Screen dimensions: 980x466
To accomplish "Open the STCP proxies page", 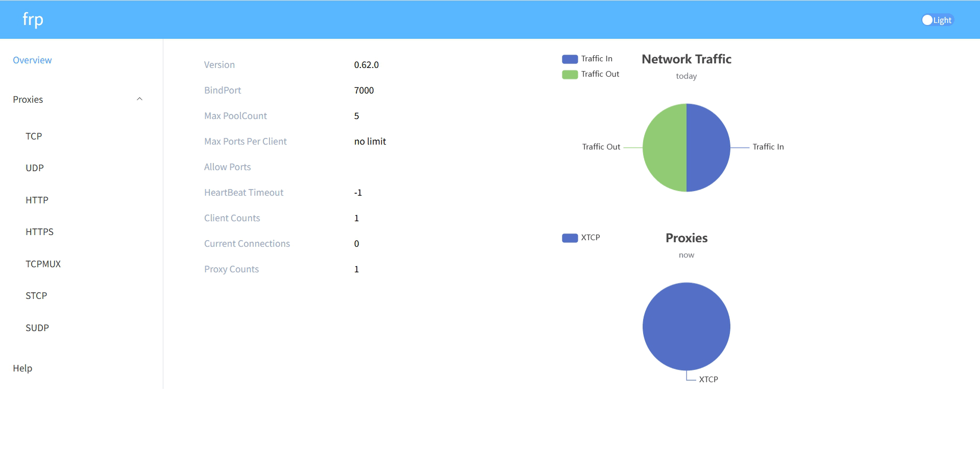I will click(36, 296).
